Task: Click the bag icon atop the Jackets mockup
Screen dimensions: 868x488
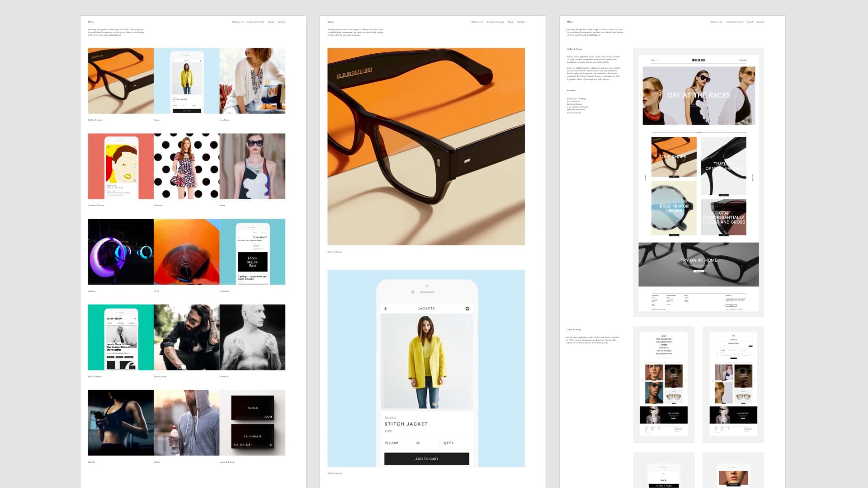Action: pos(468,308)
